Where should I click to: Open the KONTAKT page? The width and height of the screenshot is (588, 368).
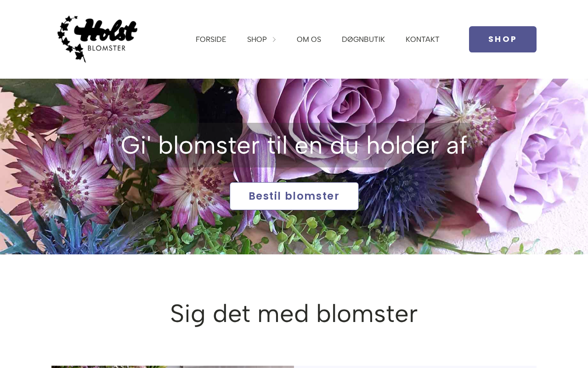(x=423, y=40)
